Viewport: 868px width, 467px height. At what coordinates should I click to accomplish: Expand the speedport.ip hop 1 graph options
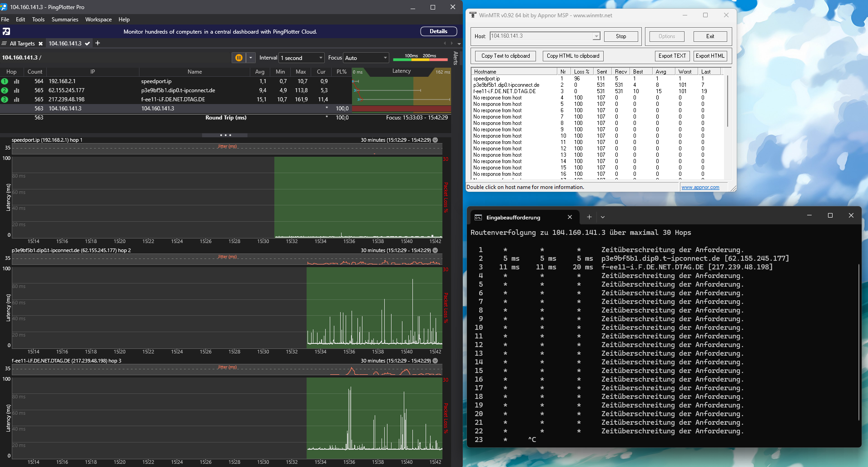tap(435, 140)
